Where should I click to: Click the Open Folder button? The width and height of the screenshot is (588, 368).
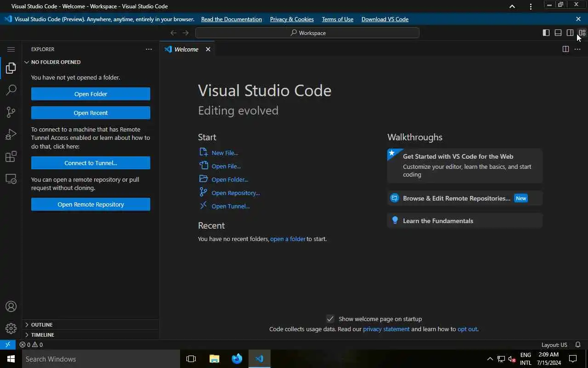click(x=90, y=94)
